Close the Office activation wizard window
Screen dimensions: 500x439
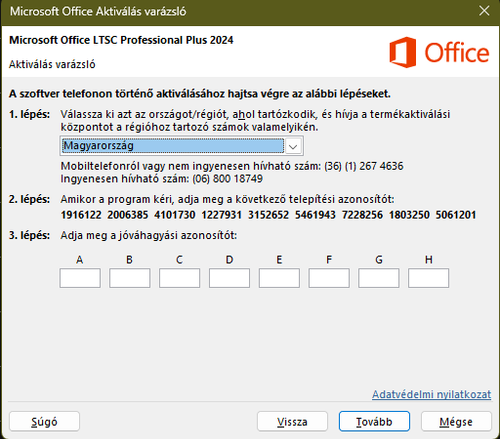pos(484,11)
